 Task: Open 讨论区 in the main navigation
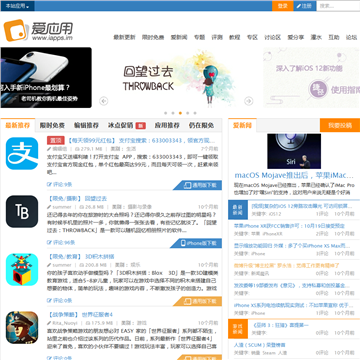(x=273, y=37)
